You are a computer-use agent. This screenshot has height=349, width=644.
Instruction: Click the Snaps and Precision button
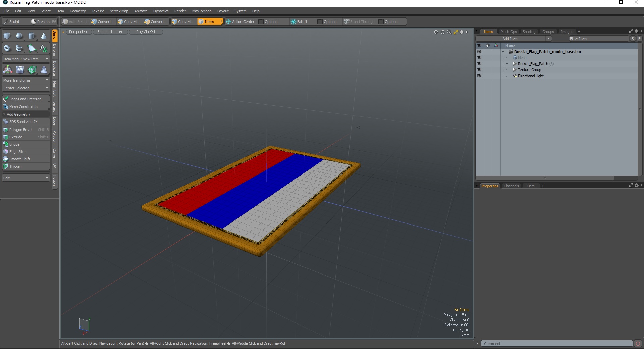tap(26, 99)
